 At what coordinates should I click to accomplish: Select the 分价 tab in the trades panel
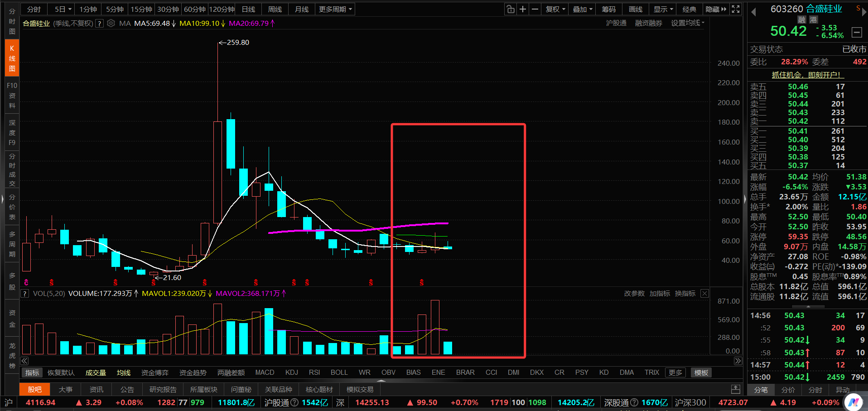788,390
